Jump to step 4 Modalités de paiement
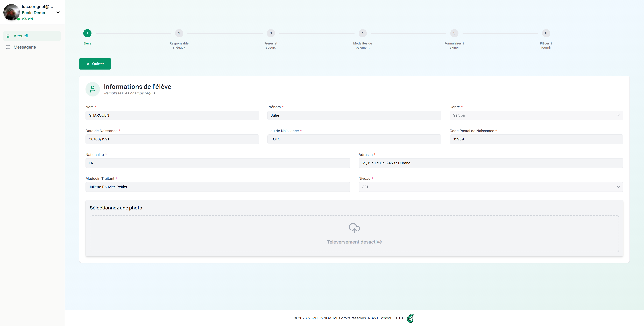 [x=363, y=33]
